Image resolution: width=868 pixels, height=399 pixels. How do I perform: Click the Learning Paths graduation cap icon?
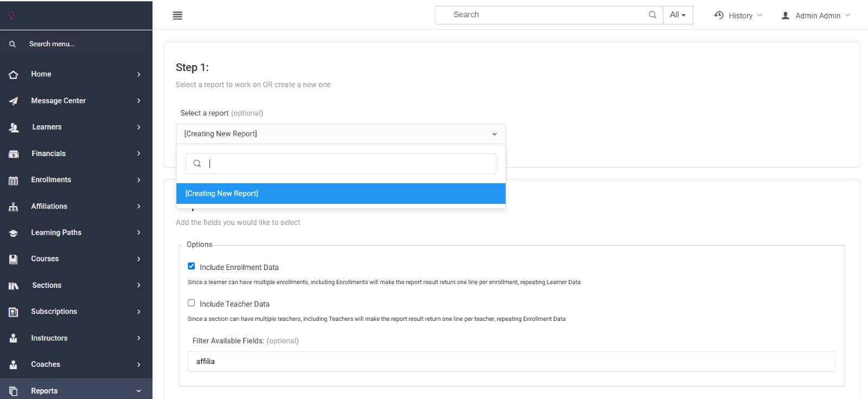14,233
